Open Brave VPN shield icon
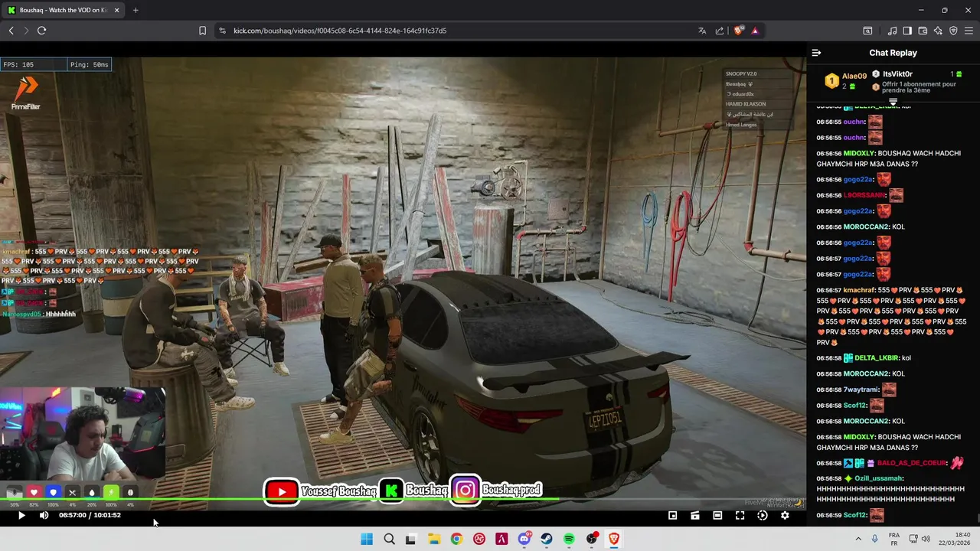Screen dimensions: 980x551 [x=953, y=31]
